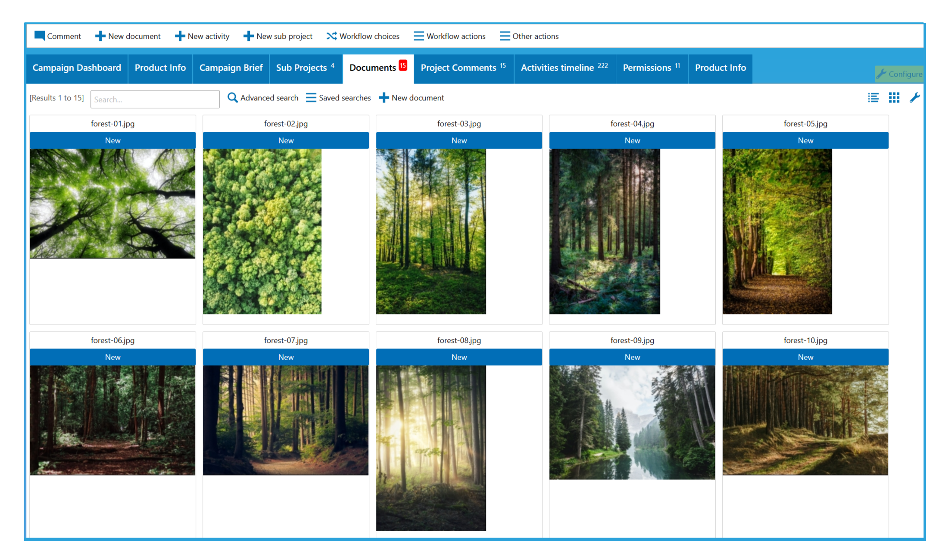Click the New status bar on forest-01.jpg
The height and width of the screenshot is (560, 948).
(112, 140)
